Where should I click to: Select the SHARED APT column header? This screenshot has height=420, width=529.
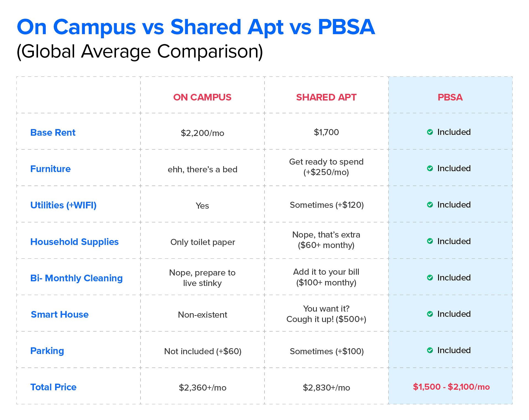[326, 97]
